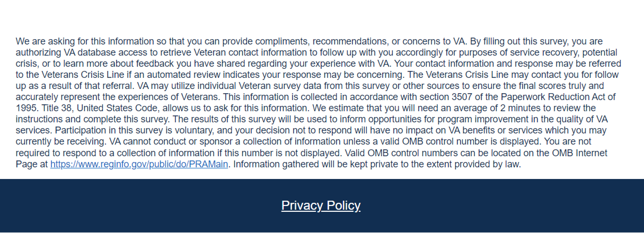Open the Privacy Policy link

tap(321, 205)
